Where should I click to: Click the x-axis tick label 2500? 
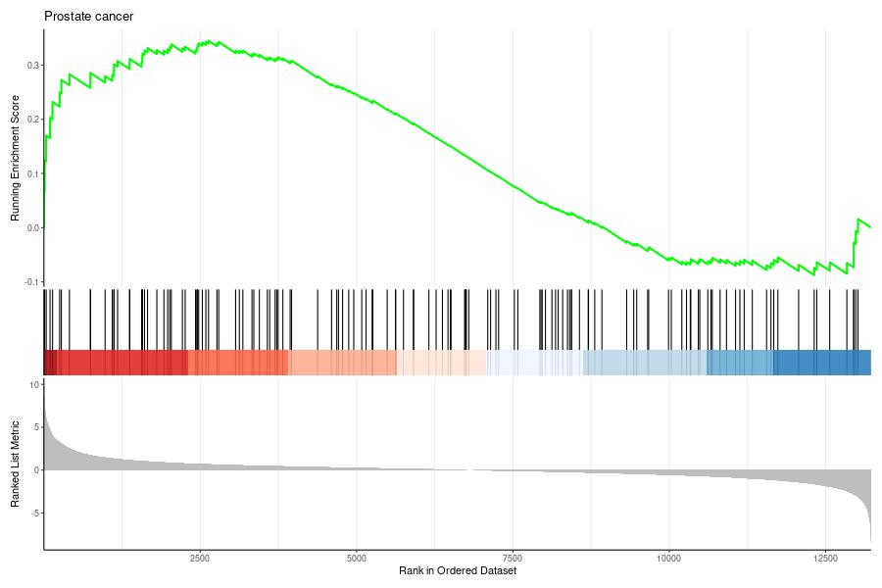pyautogui.click(x=200, y=559)
